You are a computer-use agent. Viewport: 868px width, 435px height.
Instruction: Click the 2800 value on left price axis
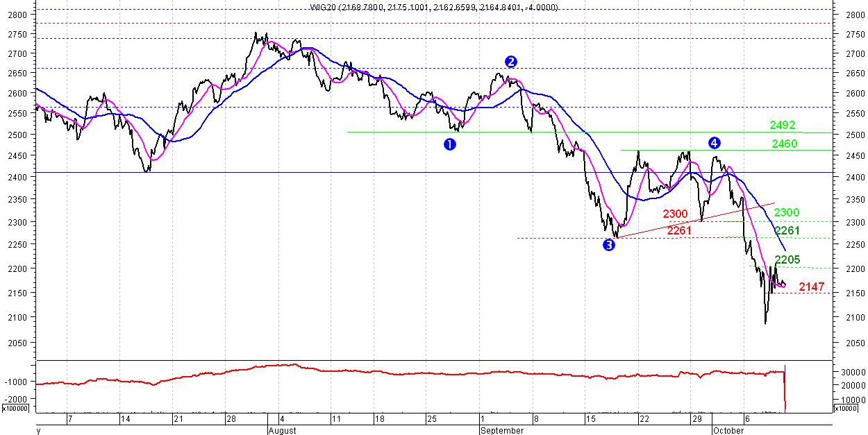(18, 15)
